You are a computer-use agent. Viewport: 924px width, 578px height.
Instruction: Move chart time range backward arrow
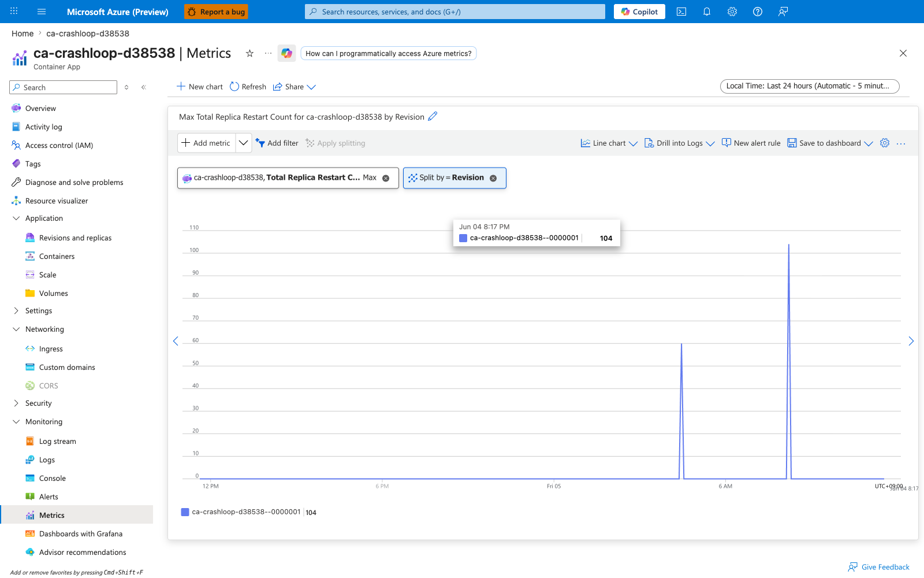coord(176,341)
